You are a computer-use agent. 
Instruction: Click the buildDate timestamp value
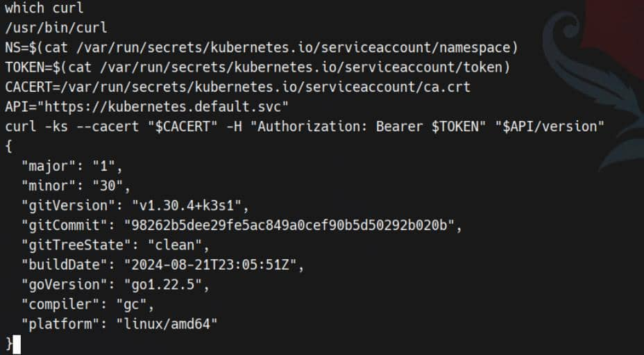(214, 265)
